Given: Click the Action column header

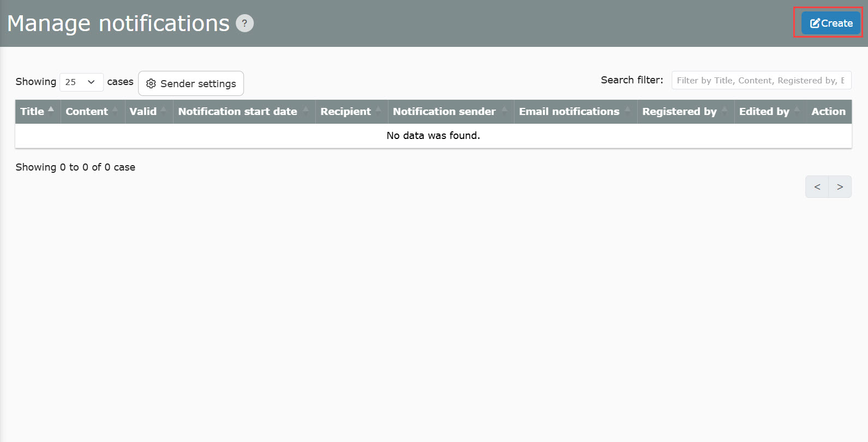Looking at the screenshot, I should pyautogui.click(x=828, y=112).
